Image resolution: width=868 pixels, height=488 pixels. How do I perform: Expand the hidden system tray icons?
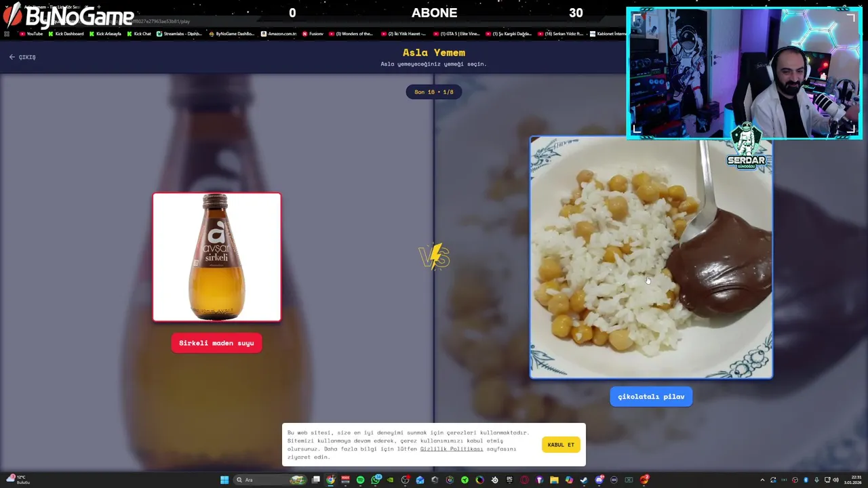coord(762,480)
